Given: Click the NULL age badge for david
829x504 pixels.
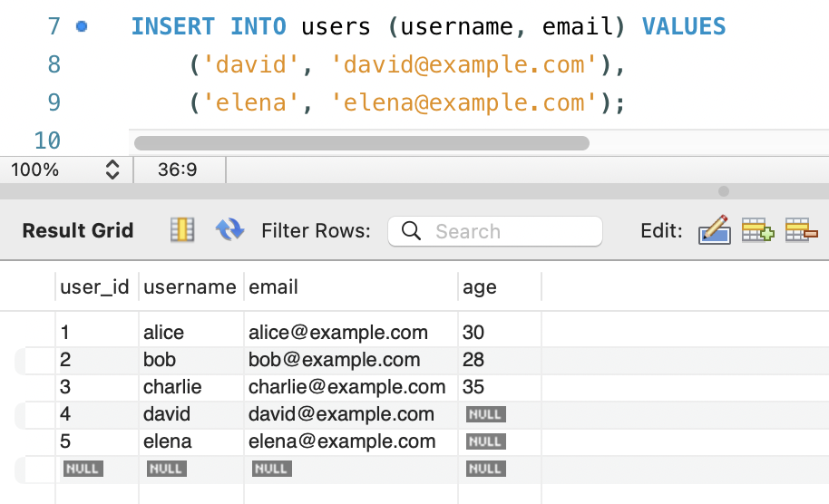Looking at the screenshot, I should [x=485, y=414].
